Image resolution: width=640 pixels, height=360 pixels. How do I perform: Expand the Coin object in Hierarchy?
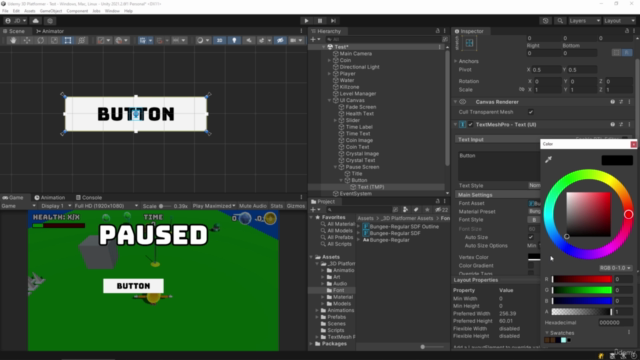point(329,60)
